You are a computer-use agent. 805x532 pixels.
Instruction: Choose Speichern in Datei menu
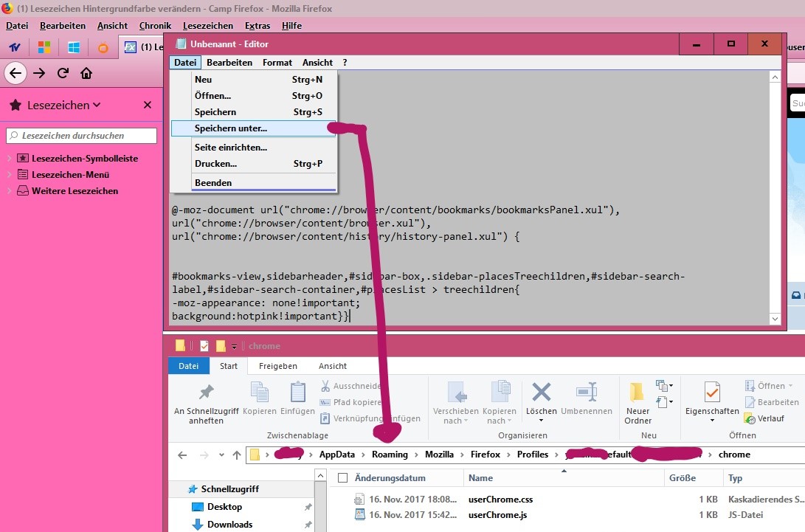click(254, 112)
